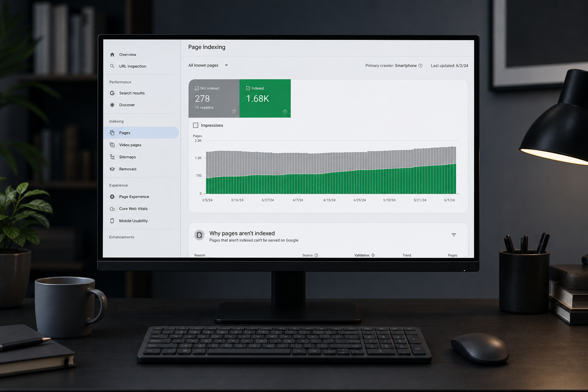
Task: Click help icon next to Primary crawler Smartphone
Action: click(420, 65)
